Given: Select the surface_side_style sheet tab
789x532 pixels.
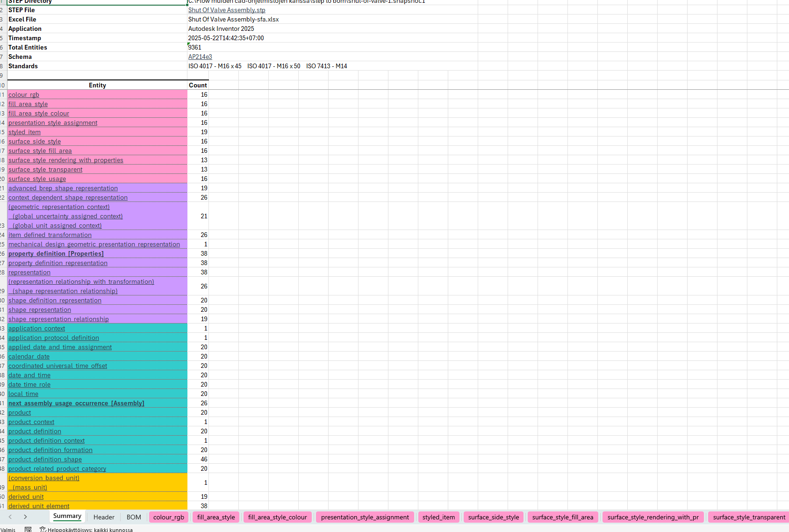Looking at the screenshot, I should point(494,517).
